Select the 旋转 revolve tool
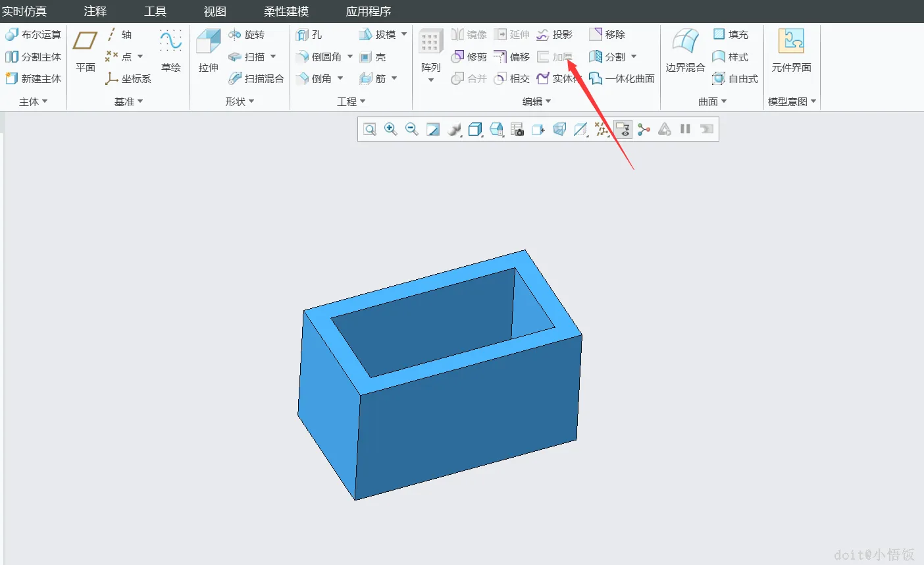924x565 pixels. 246,34
